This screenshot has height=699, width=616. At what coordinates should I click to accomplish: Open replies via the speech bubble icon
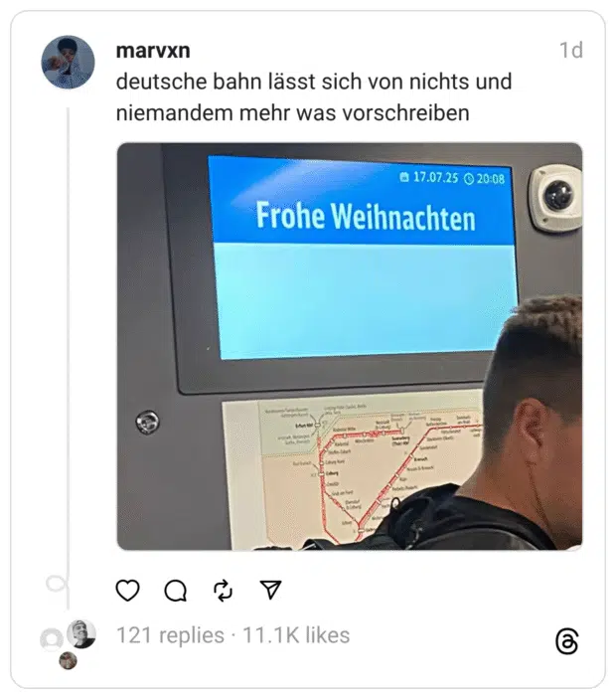pyautogui.click(x=176, y=591)
